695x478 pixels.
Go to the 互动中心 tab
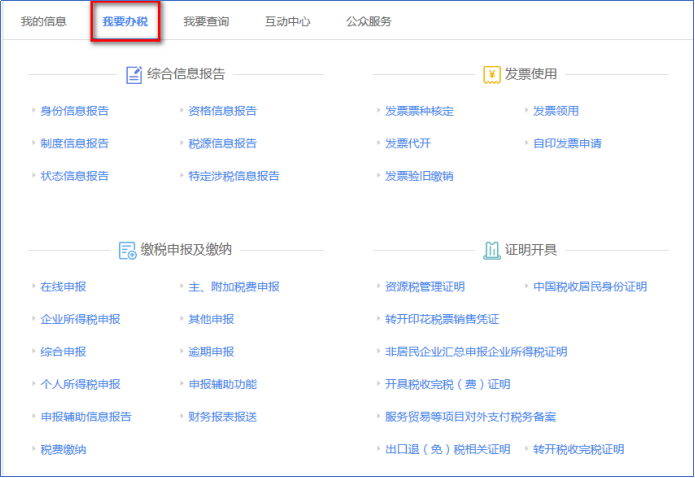tap(287, 21)
